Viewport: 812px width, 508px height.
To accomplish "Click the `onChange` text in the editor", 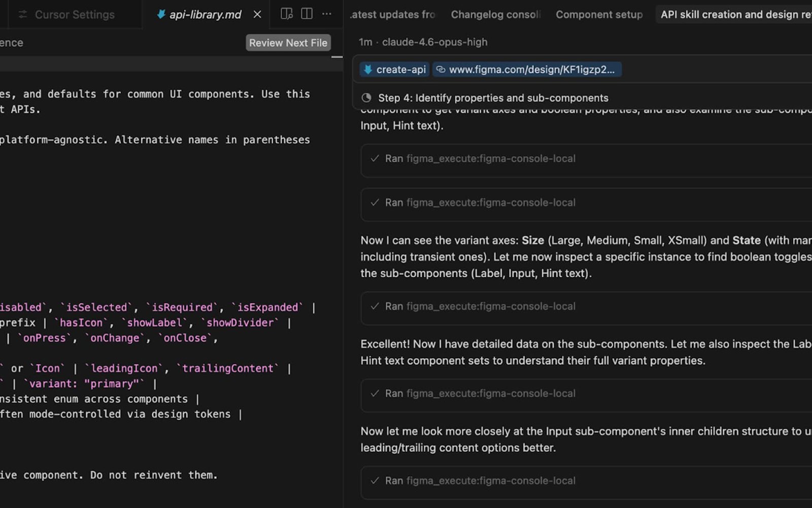I will [115, 338].
